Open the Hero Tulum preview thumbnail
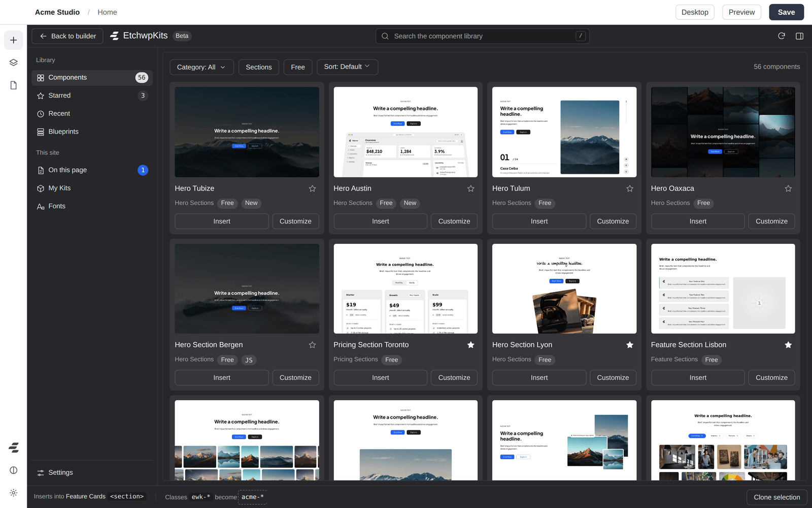 564,132
